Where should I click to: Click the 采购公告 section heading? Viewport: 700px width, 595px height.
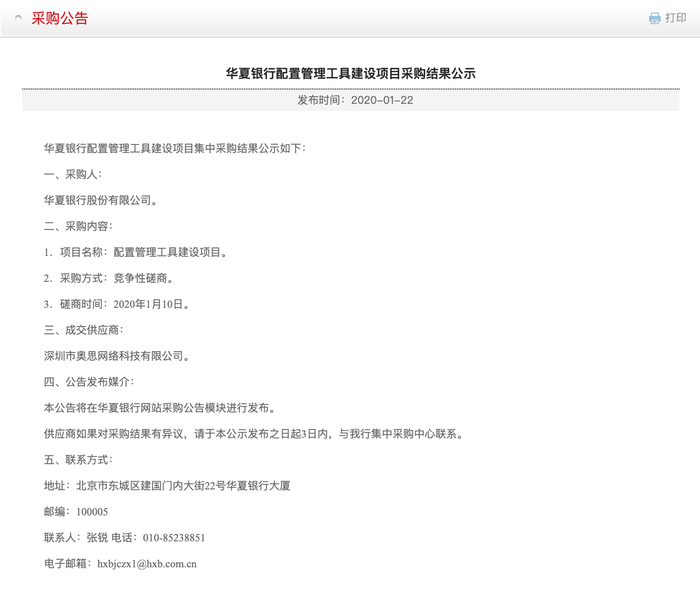click(x=60, y=18)
